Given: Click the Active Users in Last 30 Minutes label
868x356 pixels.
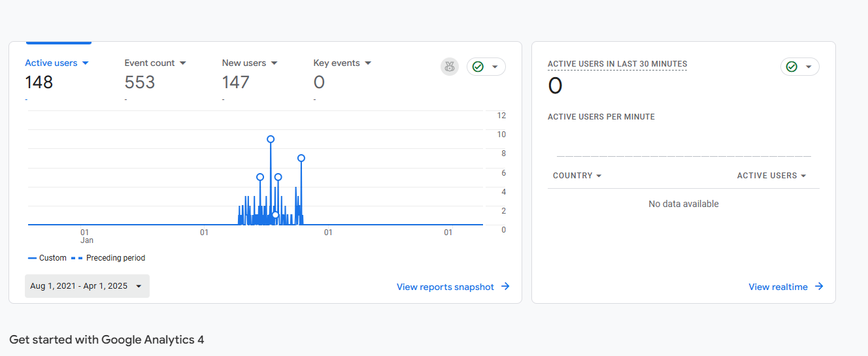Looking at the screenshot, I should (617, 64).
